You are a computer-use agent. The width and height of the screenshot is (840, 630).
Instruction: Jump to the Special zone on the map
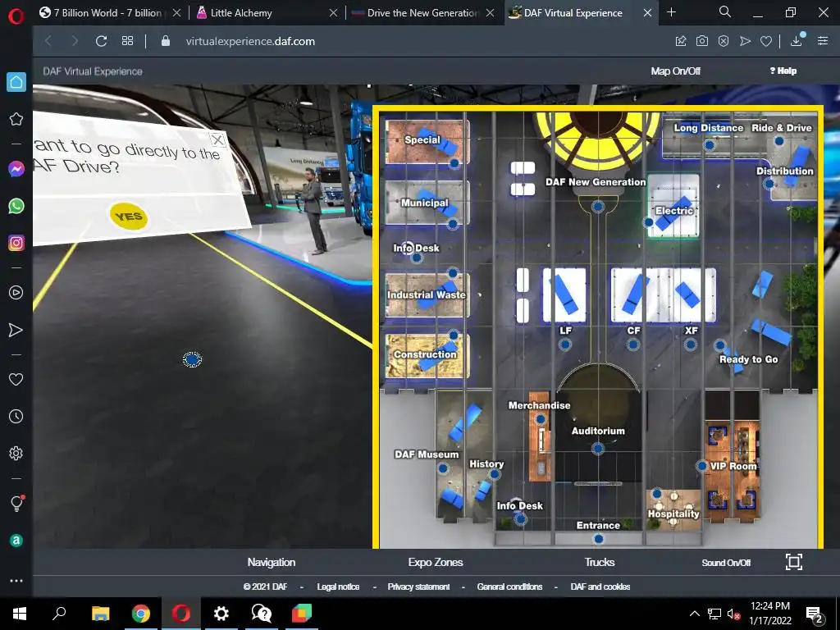pyautogui.click(x=454, y=163)
